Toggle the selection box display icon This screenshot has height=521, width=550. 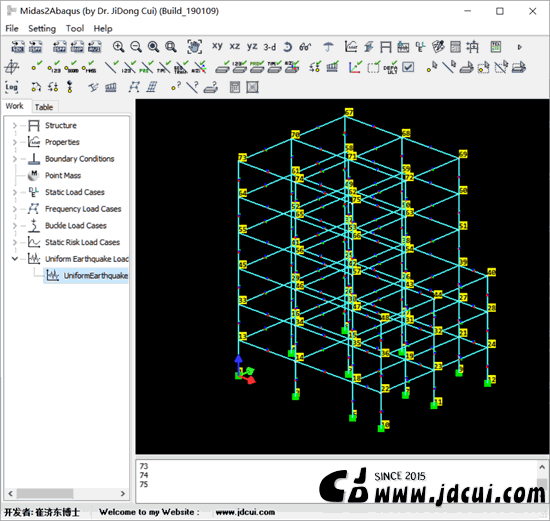pyautogui.click(x=374, y=67)
